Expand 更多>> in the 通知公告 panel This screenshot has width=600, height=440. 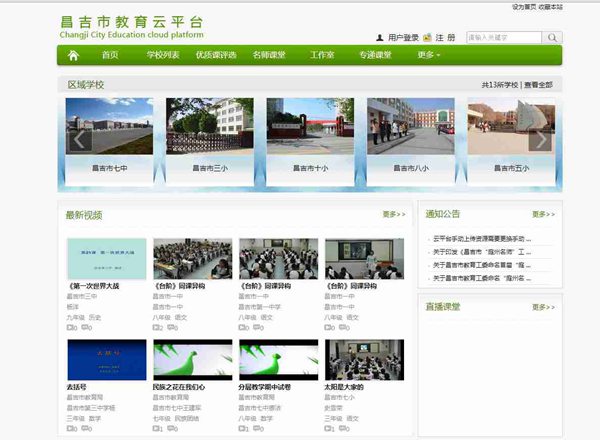pyautogui.click(x=543, y=214)
